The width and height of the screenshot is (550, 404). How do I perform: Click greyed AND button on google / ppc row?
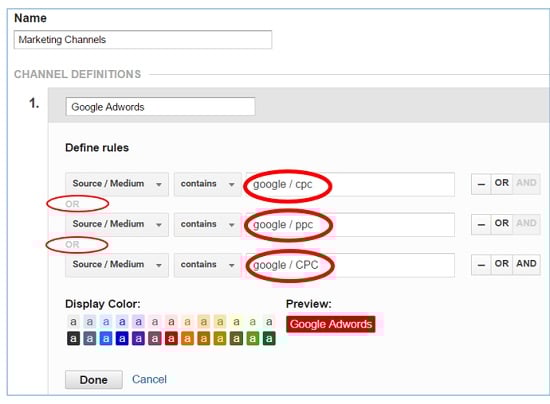(526, 223)
